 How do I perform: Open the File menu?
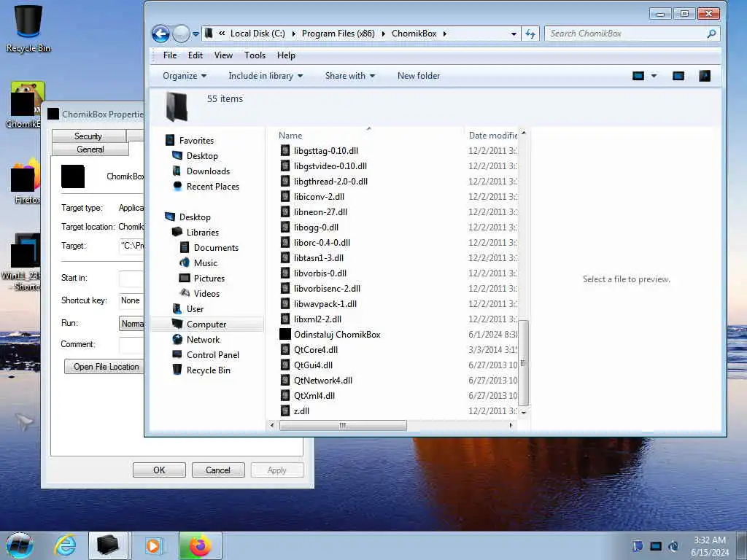click(169, 55)
